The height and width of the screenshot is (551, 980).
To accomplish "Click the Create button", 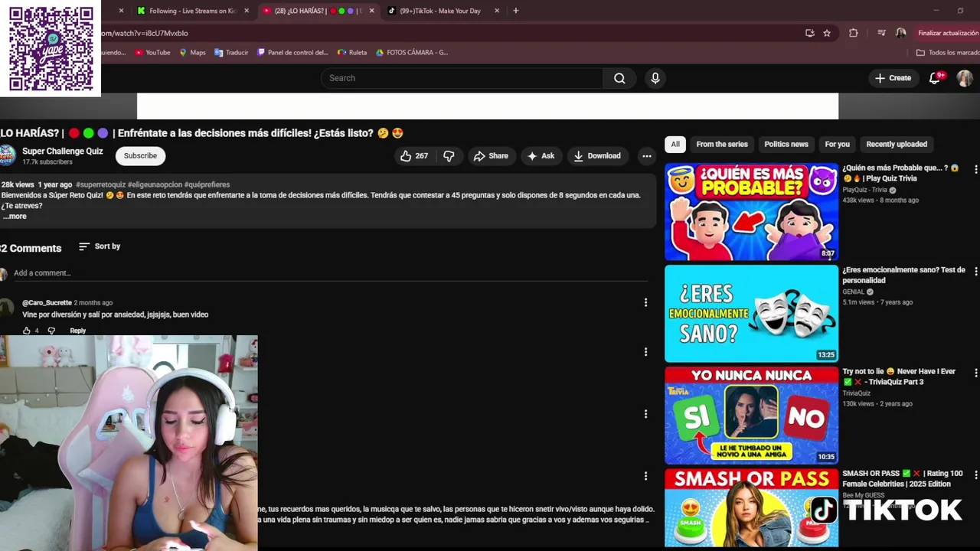I will coord(893,78).
